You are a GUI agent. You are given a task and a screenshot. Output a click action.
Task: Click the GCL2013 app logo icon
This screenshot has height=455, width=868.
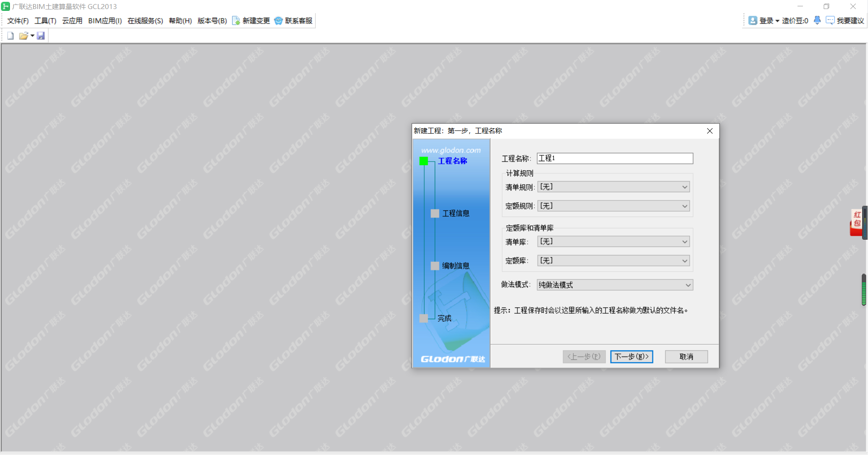pyautogui.click(x=5, y=6)
